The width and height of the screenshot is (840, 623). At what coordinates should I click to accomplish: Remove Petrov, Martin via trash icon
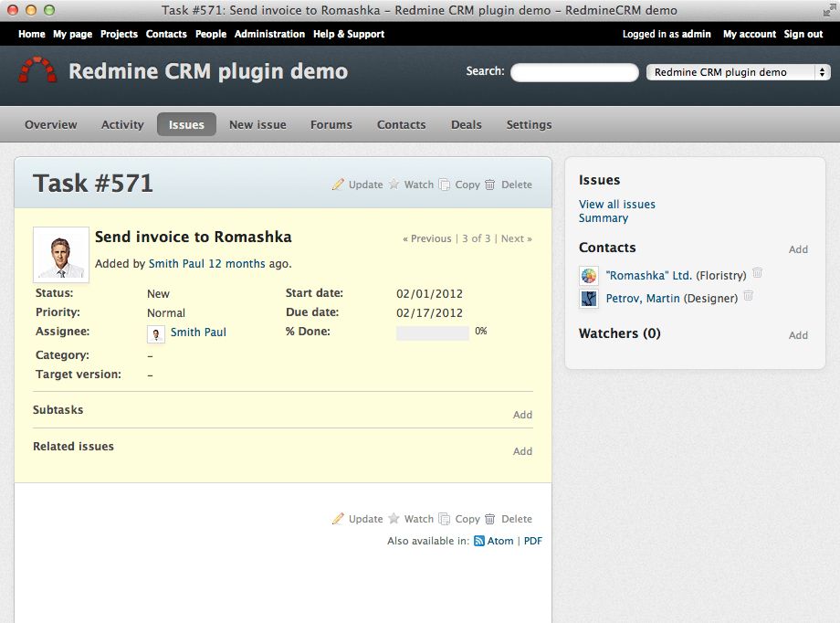pos(747,298)
